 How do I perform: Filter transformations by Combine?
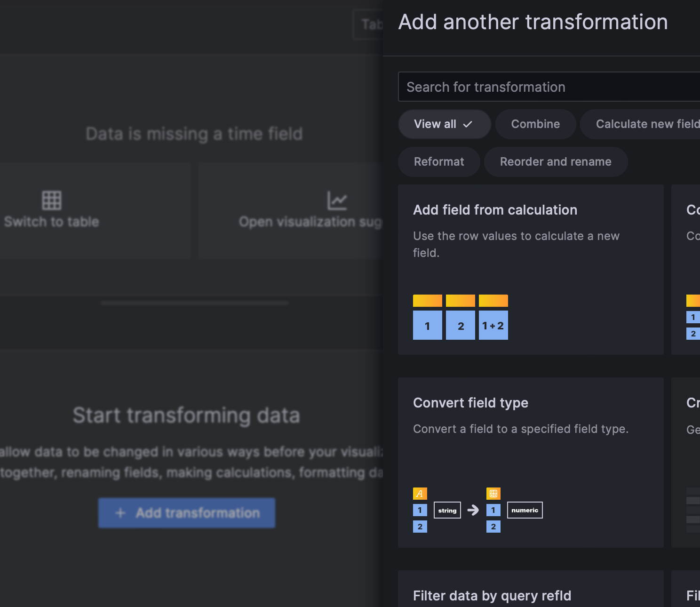click(x=535, y=124)
